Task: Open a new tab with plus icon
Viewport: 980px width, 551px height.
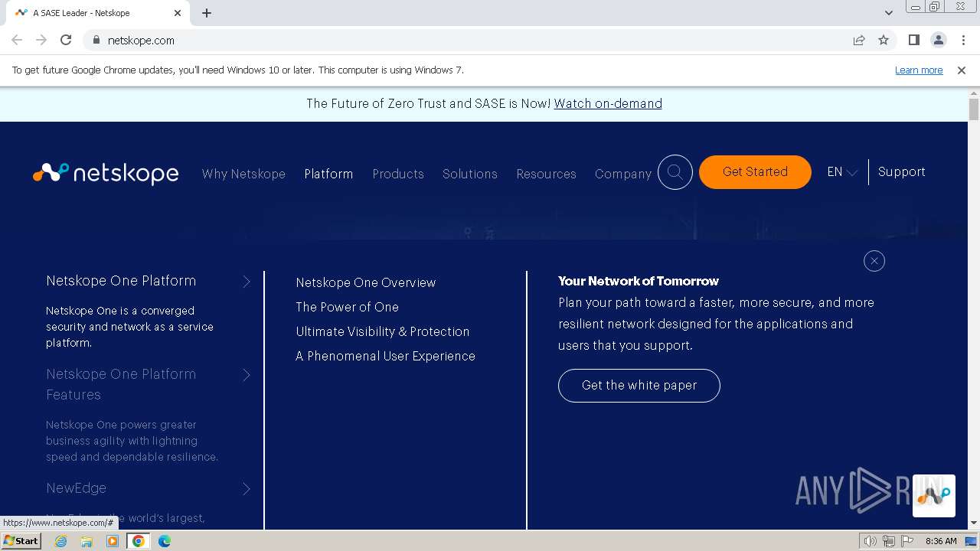Action: [207, 13]
